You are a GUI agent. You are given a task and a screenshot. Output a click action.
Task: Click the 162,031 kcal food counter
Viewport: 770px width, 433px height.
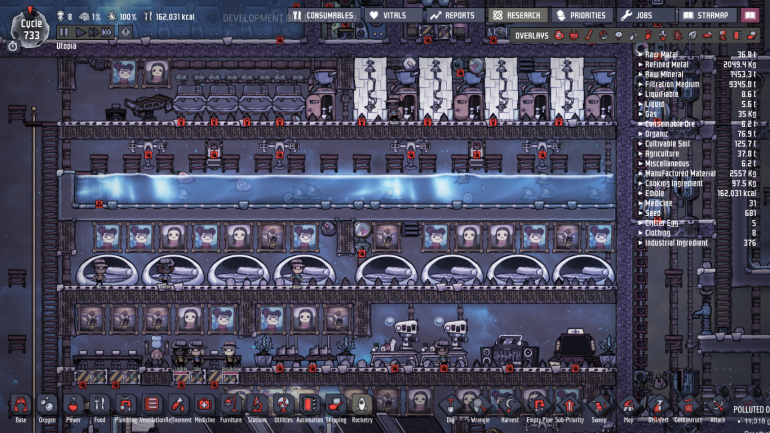[169, 17]
